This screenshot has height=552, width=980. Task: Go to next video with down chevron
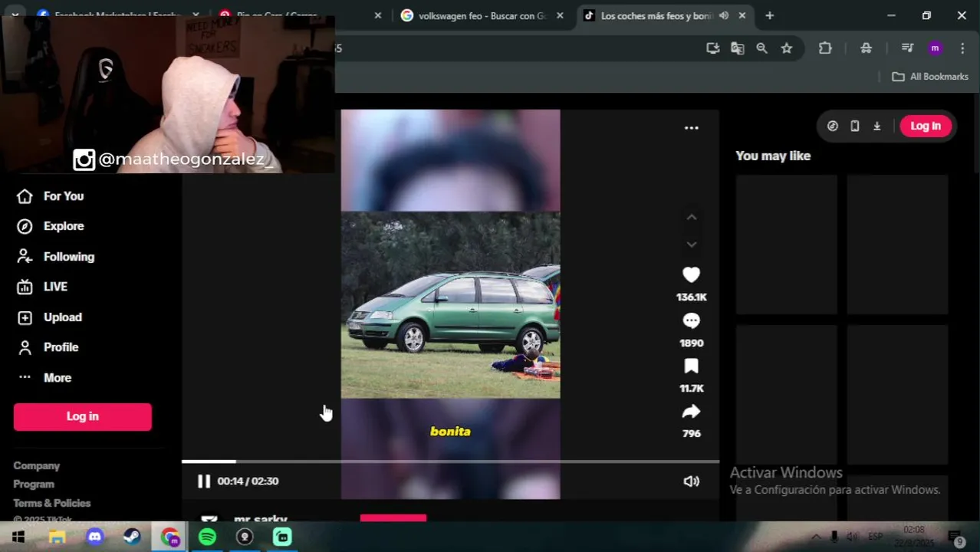pos(691,245)
